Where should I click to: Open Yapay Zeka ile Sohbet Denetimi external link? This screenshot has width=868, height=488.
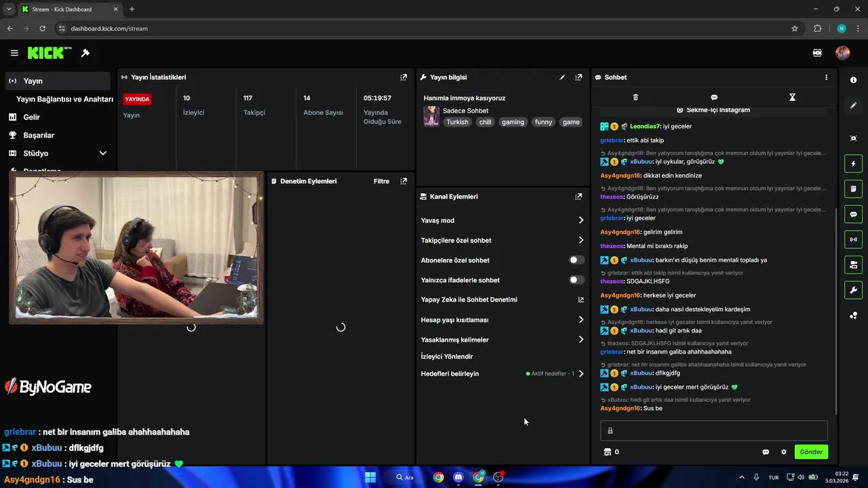[x=580, y=300]
